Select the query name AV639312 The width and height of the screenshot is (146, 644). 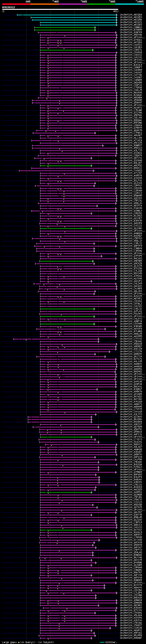coord(8,7)
